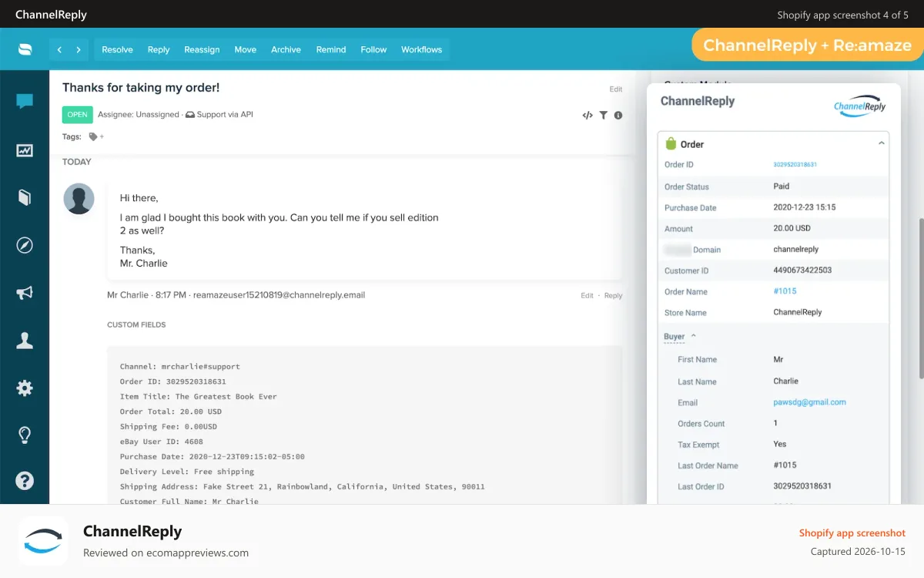Click the Item Title custom field line
The image size is (924, 578).
(199, 397)
